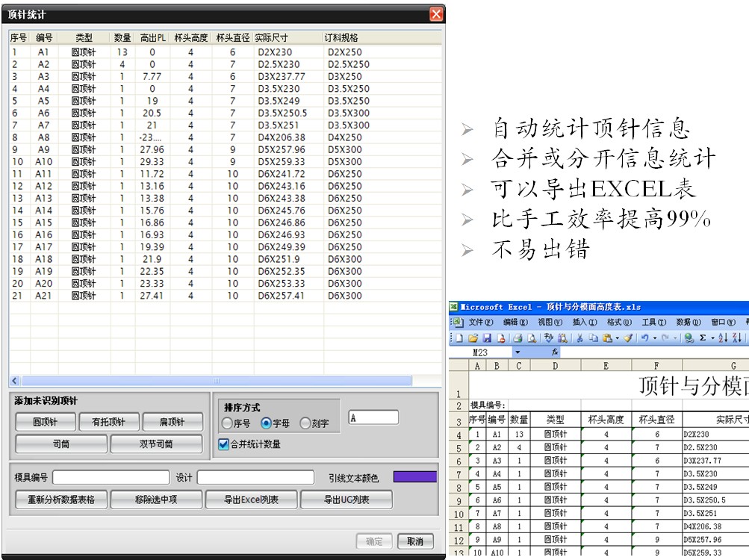Expand the Paste options dropdown arrow
This screenshot has height=560, width=749.
pos(617,338)
